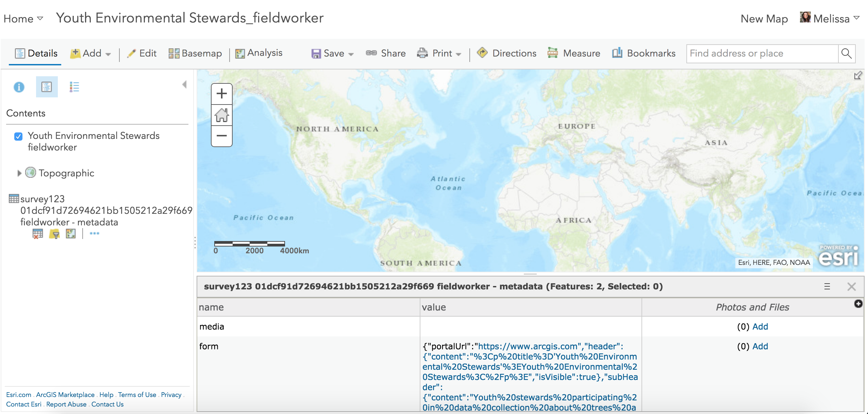
Task: Open the Add layers dropdown
Action: click(x=90, y=53)
